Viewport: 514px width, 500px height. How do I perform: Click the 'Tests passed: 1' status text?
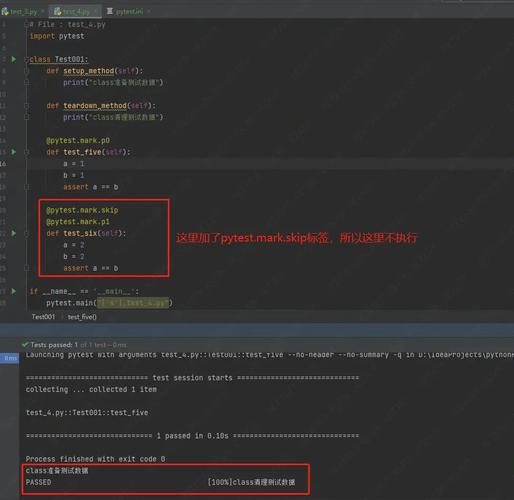tap(54, 345)
